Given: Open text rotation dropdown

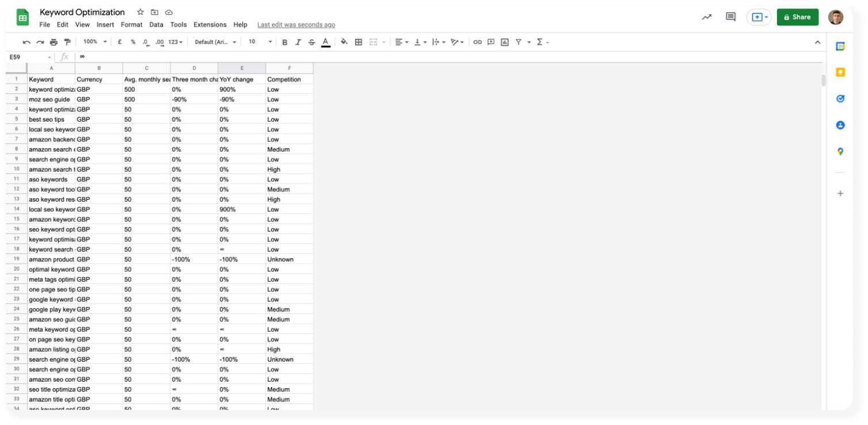Looking at the screenshot, I should pos(458,42).
